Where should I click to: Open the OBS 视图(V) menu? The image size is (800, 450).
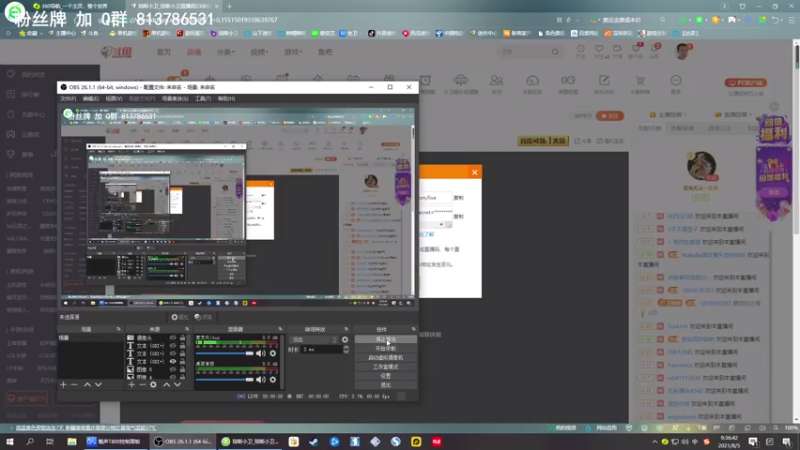pos(114,98)
